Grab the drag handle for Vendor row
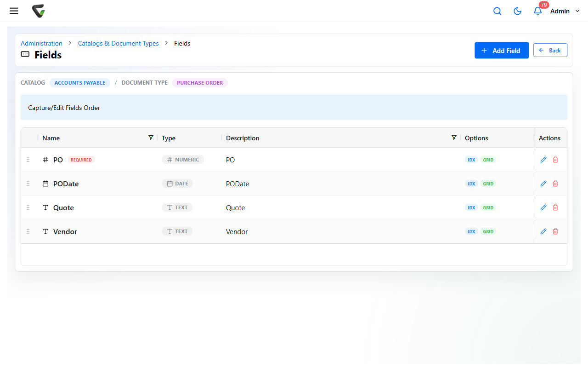The height and width of the screenshot is (368, 588). click(28, 231)
